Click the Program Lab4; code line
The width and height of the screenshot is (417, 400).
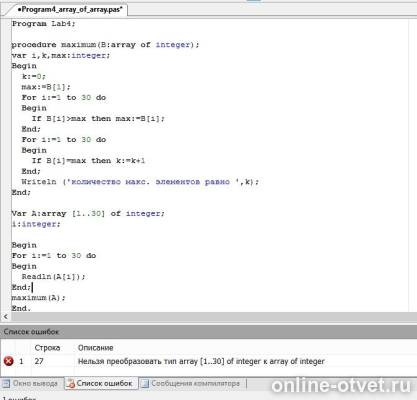(44, 24)
